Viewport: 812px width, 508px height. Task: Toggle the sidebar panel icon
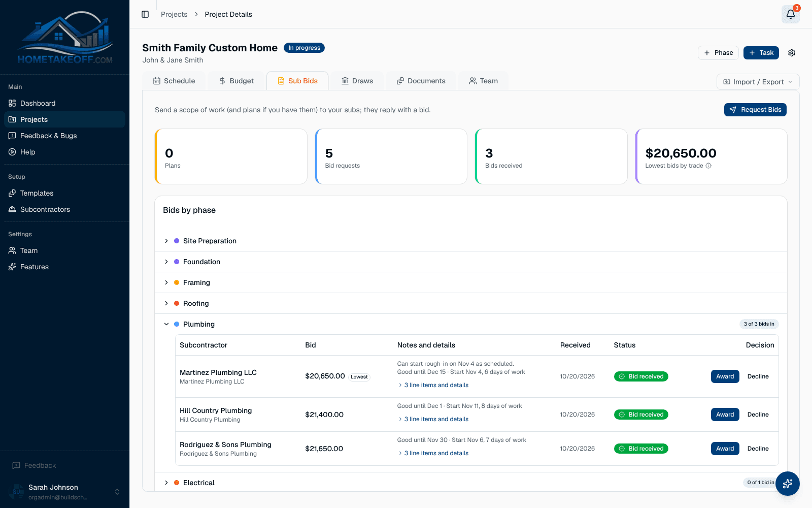click(x=145, y=14)
